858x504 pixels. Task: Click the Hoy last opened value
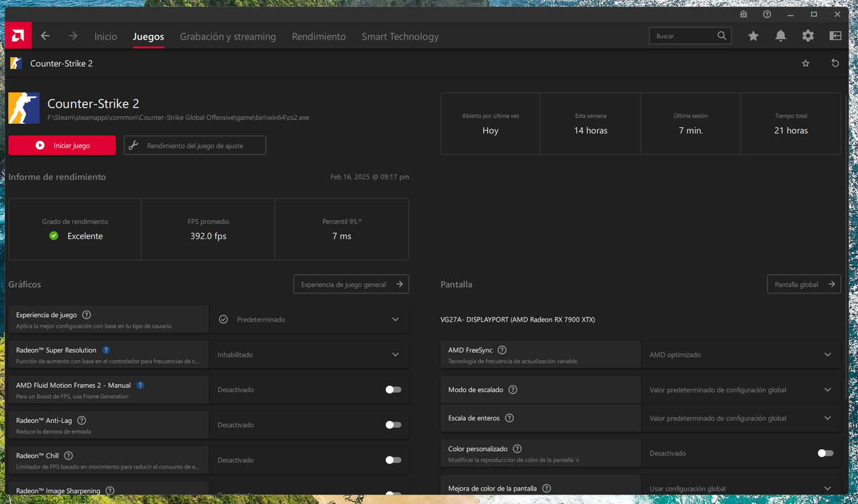coord(491,131)
